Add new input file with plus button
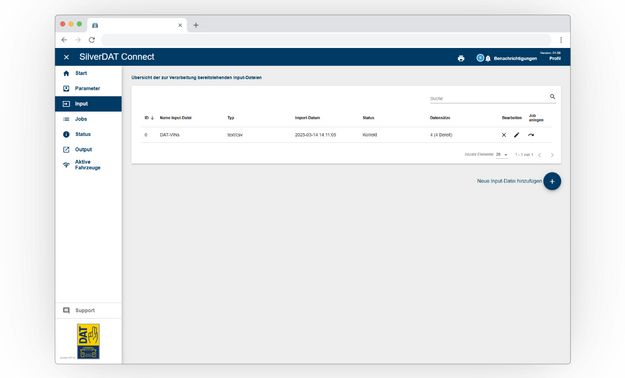The height and width of the screenshot is (378, 625). 552,181
